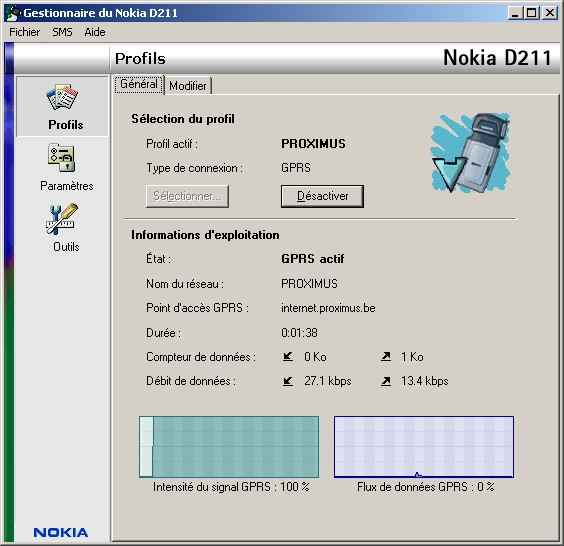Image resolution: width=564 pixels, height=546 pixels.
Task: Click the greyed Sélectionner button
Action: point(187,196)
